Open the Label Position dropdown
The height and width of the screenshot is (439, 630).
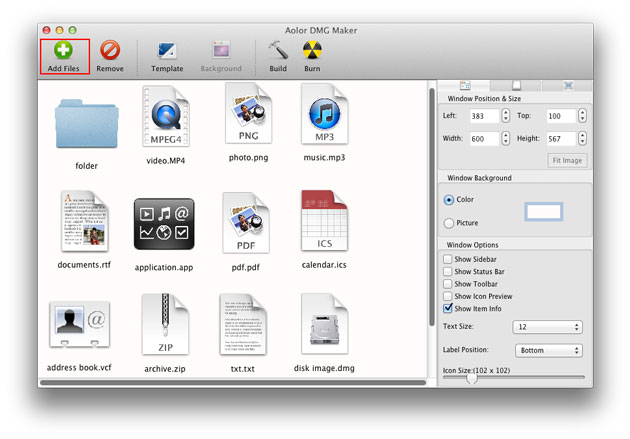[548, 351]
